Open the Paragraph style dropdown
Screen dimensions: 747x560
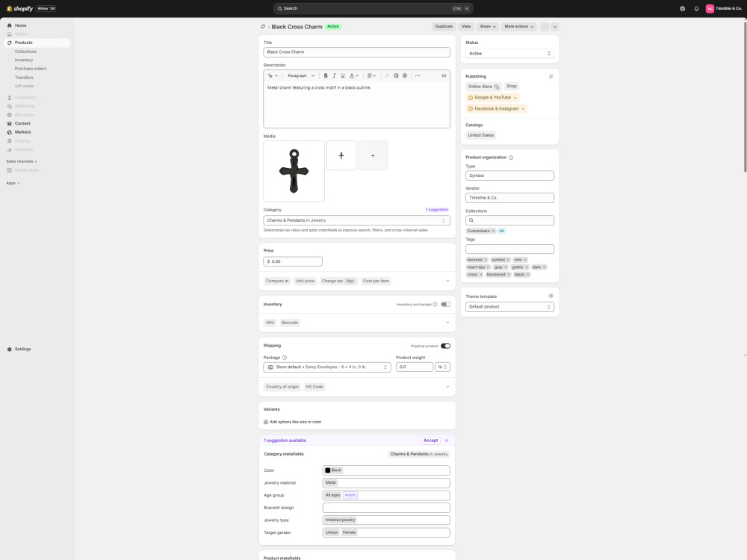click(x=301, y=75)
